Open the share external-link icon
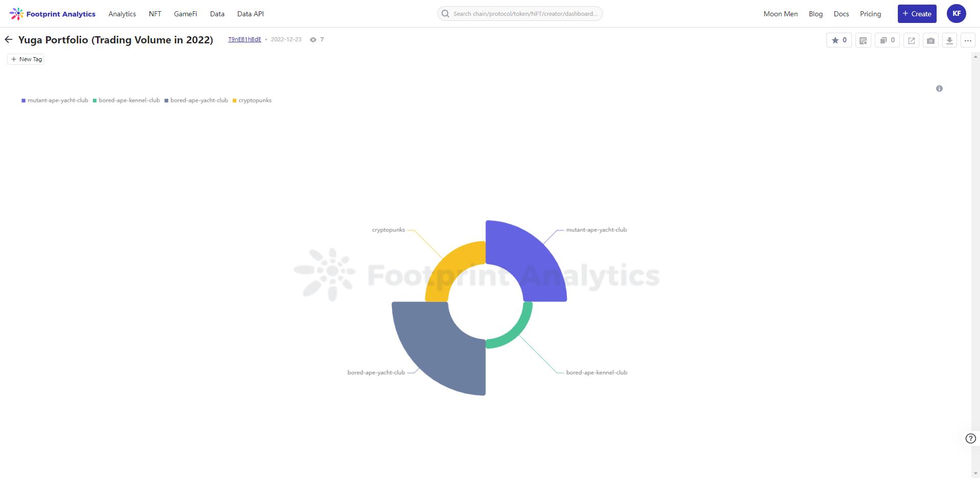 click(911, 40)
